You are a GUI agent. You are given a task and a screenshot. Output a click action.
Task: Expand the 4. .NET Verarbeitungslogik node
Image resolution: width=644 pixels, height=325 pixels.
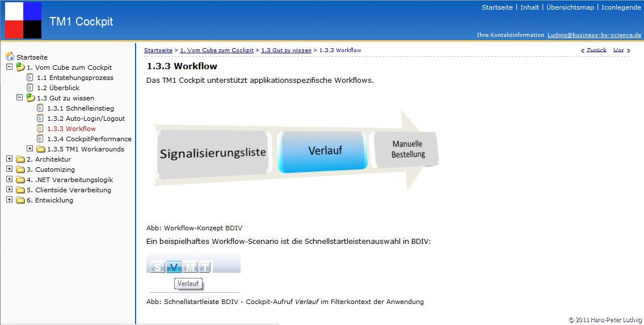point(10,179)
